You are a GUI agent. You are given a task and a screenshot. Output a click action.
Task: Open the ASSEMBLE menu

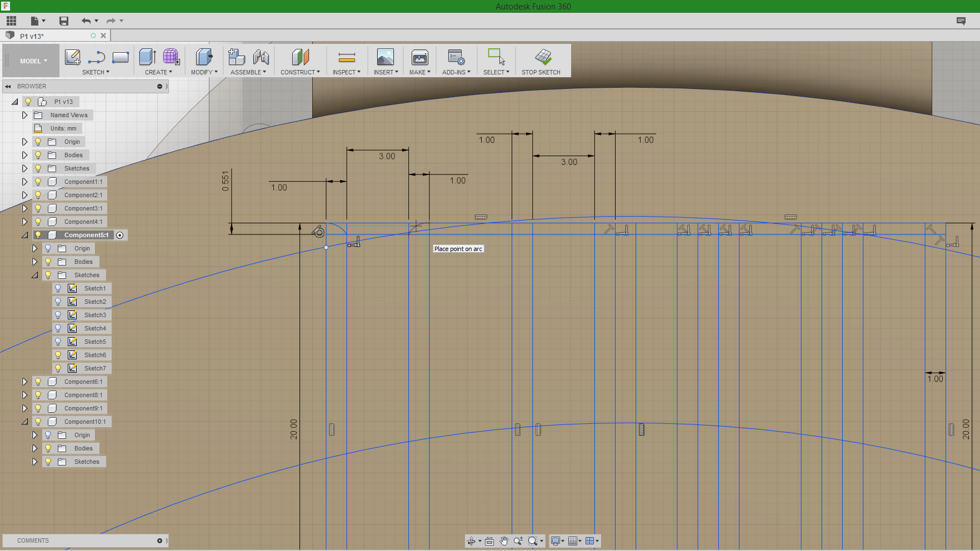click(248, 72)
